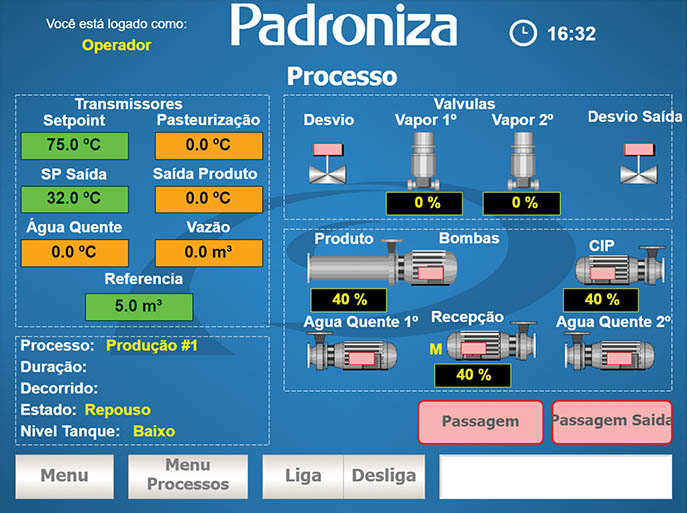Select the Vapor 1º valve icon
This screenshot has width=687, height=513.
426,160
